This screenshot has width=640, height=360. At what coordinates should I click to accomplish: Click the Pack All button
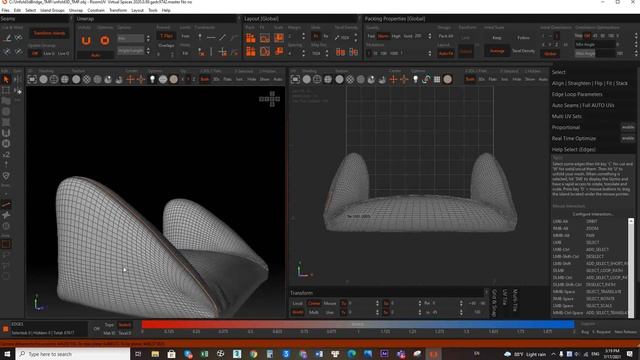(x=446, y=36)
